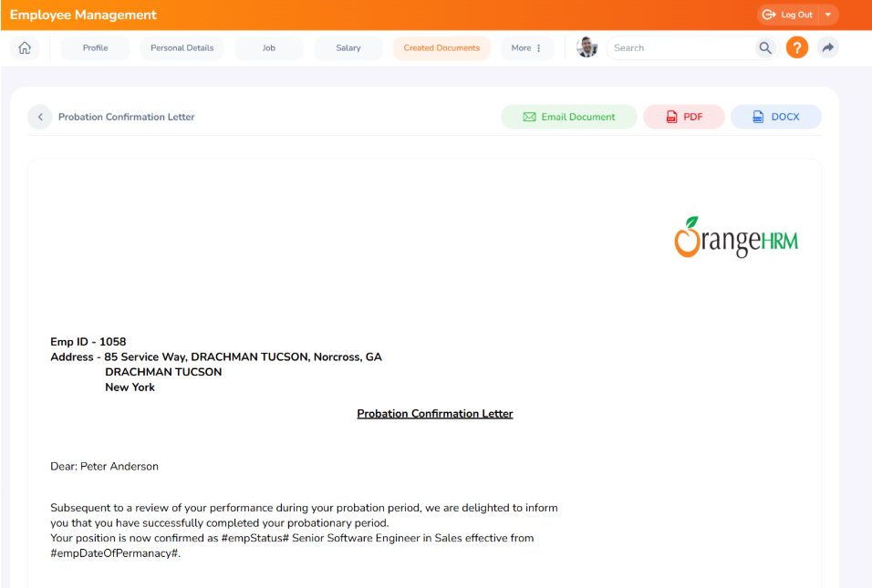Click the OrangeHRM logo in the letter
Image resolution: width=872 pixels, height=588 pixels.
[x=736, y=237]
